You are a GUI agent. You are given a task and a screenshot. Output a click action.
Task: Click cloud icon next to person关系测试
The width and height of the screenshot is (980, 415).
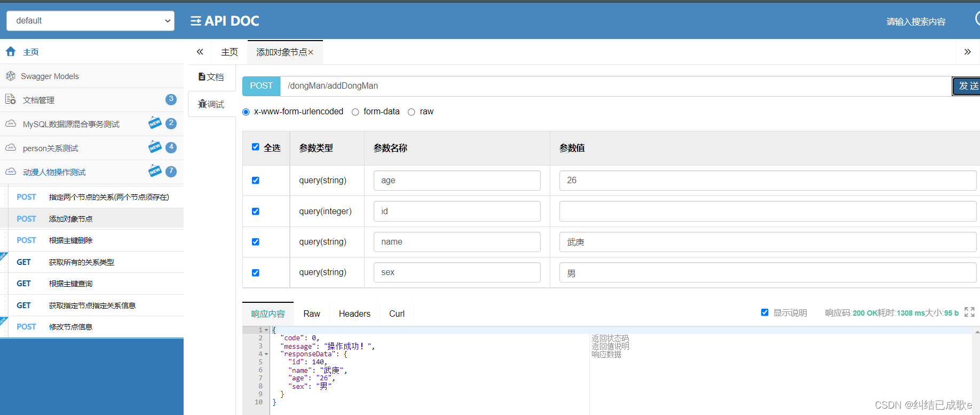(x=11, y=147)
